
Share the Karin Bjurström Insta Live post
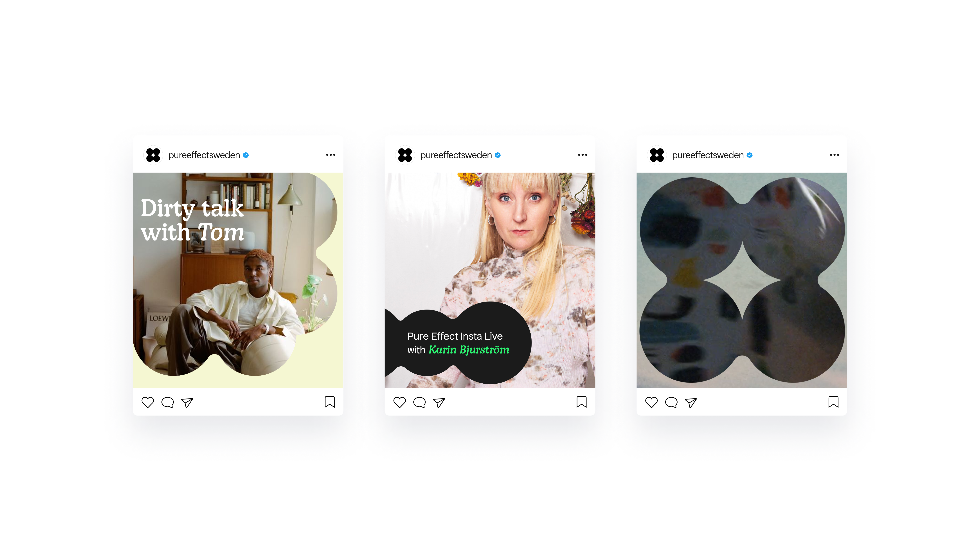439,403
